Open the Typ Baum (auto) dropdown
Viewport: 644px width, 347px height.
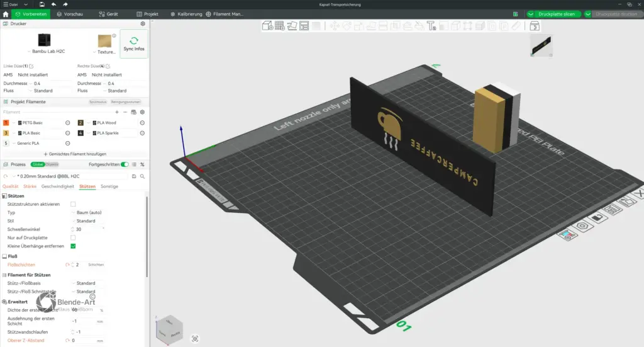(88, 213)
